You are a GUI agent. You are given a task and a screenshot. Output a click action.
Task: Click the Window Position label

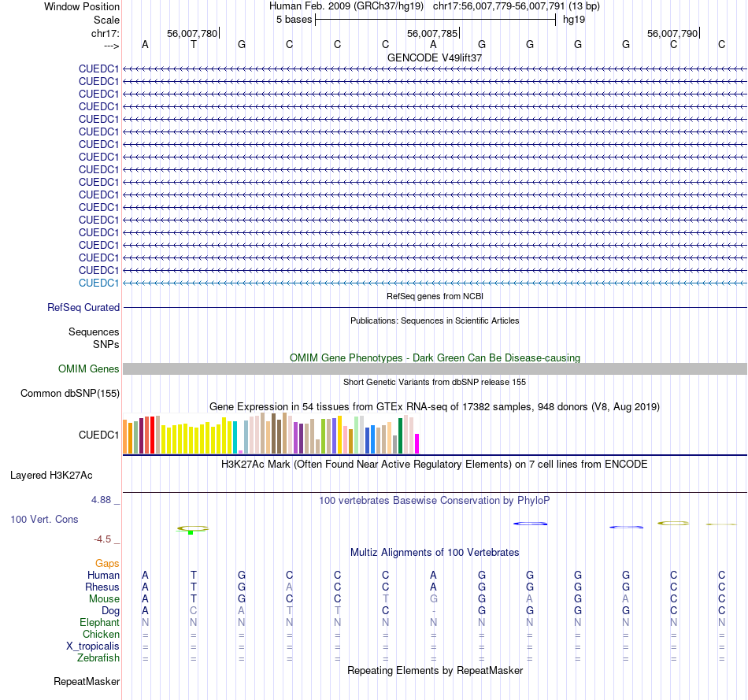(x=82, y=6)
